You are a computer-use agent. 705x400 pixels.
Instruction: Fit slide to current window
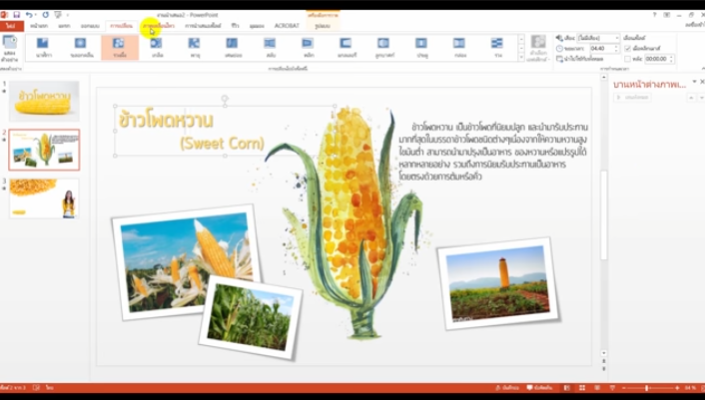[701, 388]
